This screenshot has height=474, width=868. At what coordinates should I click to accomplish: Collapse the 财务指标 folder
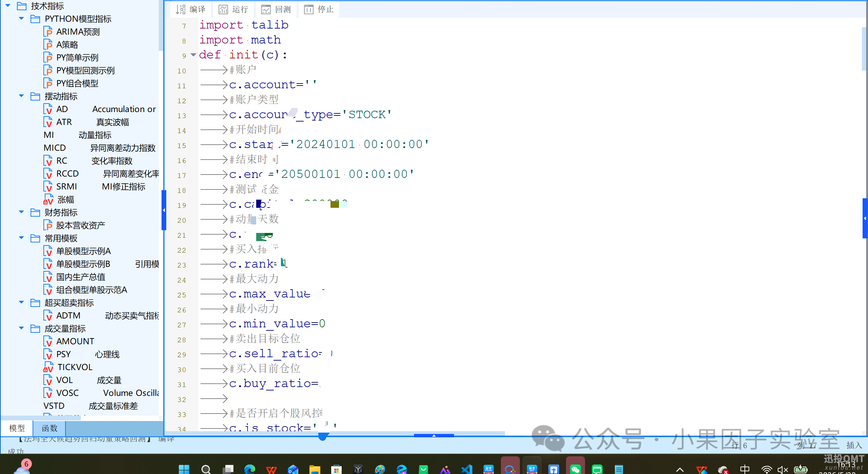pyautogui.click(x=21, y=212)
